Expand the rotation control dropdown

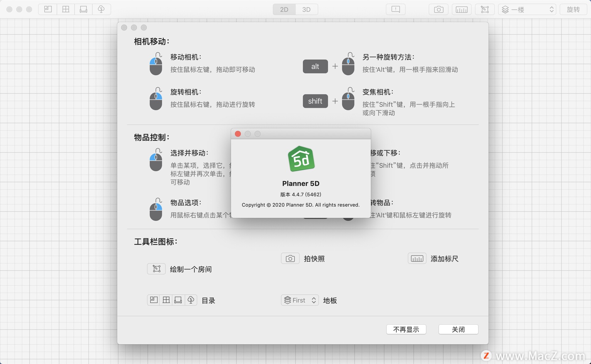(x=575, y=8)
